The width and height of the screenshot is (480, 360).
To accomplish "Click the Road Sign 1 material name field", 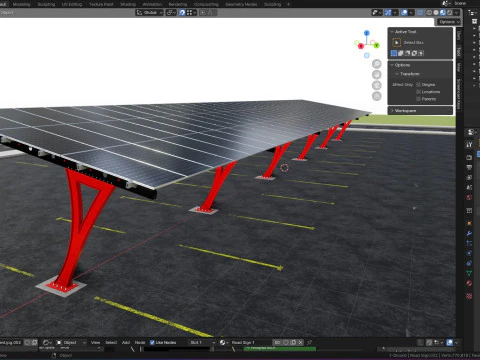I will coord(251,342).
